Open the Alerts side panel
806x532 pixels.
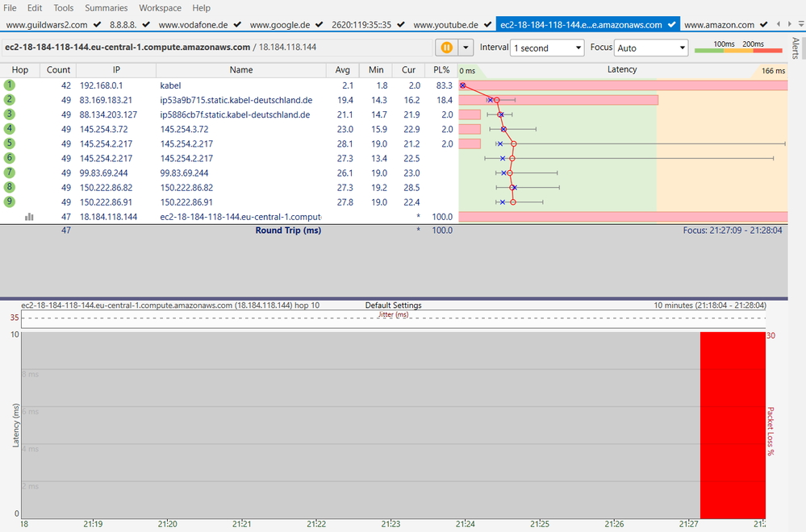[x=796, y=48]
